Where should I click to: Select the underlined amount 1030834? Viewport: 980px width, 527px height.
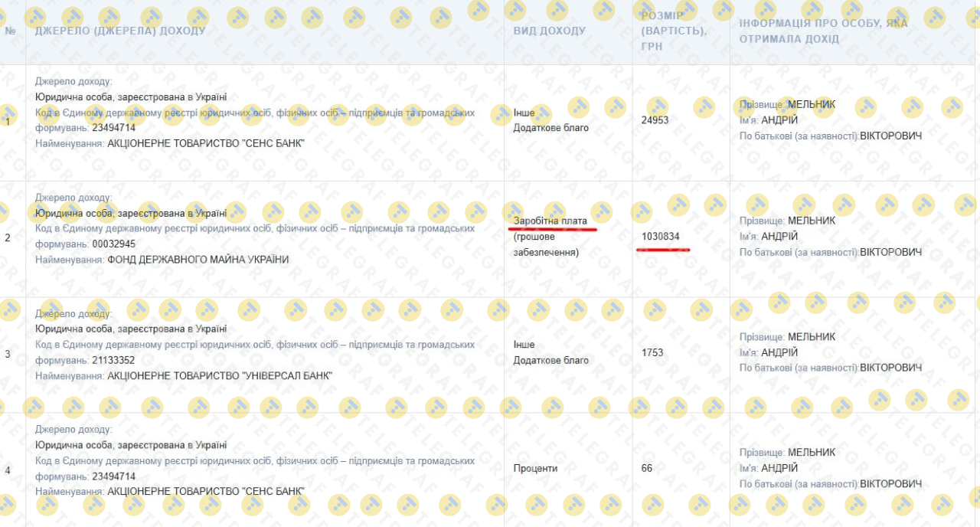tap(660, 237)
